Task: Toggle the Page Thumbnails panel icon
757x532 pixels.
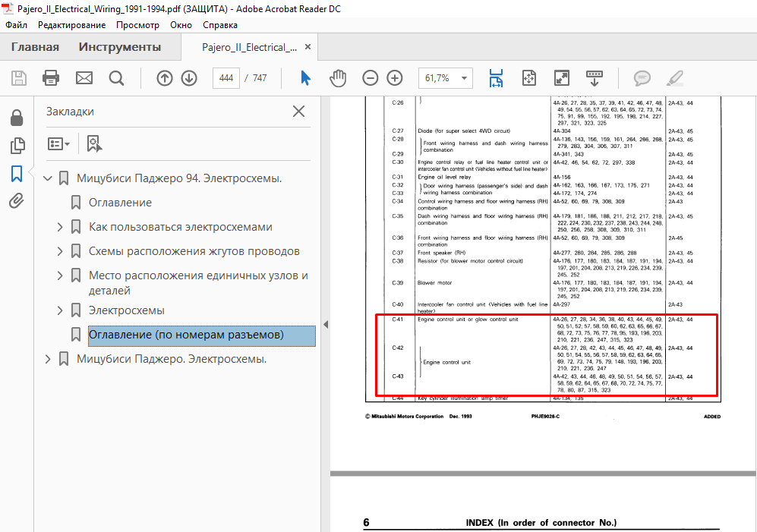Action: pos(16,146)
